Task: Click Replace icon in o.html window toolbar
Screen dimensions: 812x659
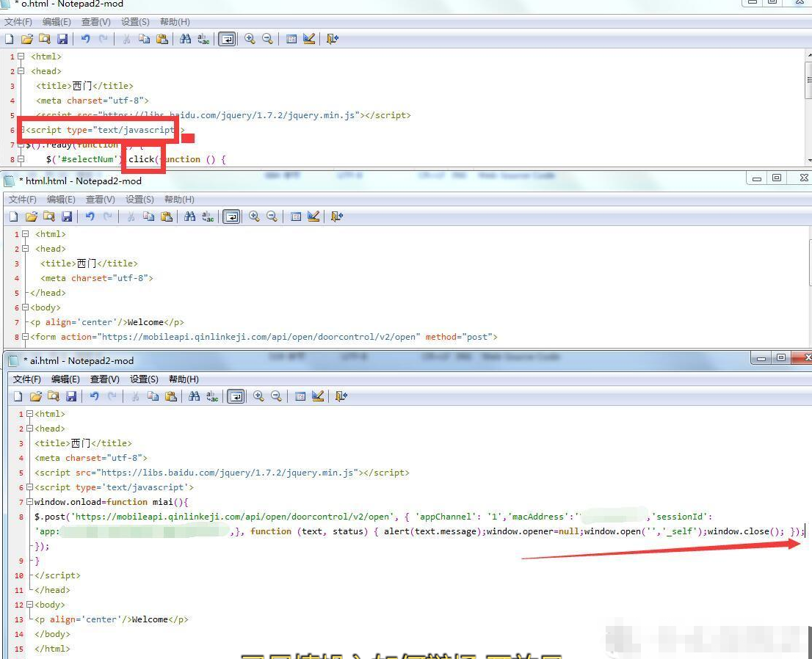Action: (203, 39)
